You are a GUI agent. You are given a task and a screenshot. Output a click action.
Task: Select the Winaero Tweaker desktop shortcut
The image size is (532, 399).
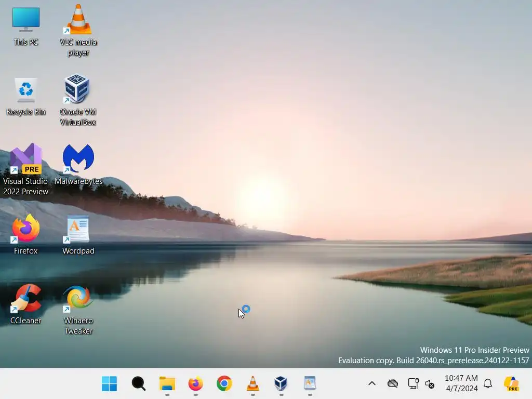click(x=78, y=310)
